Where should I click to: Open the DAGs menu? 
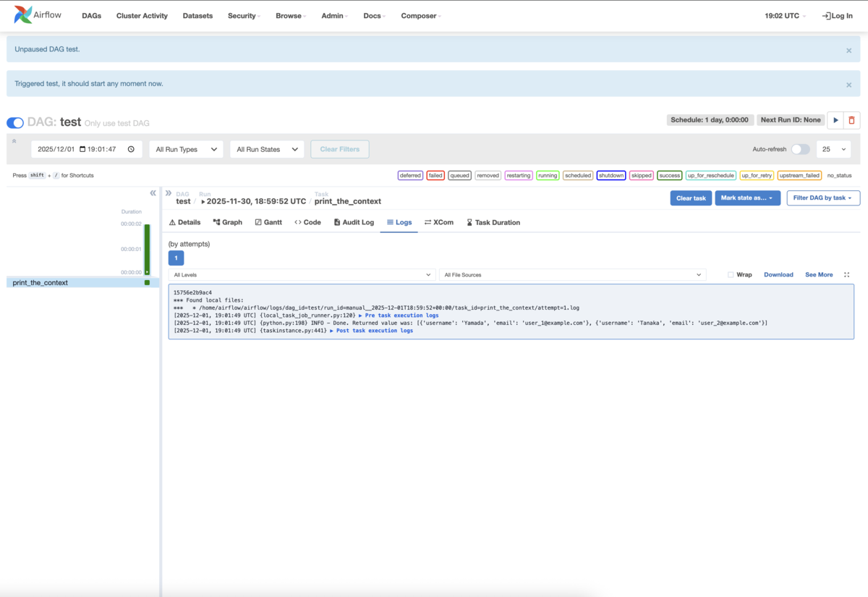[92, 15]
